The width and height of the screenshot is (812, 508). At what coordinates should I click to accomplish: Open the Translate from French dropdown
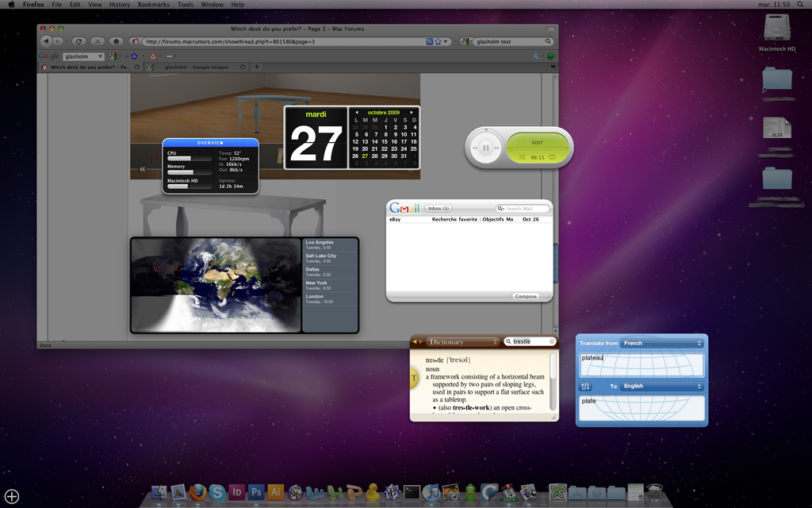point(662,343)
